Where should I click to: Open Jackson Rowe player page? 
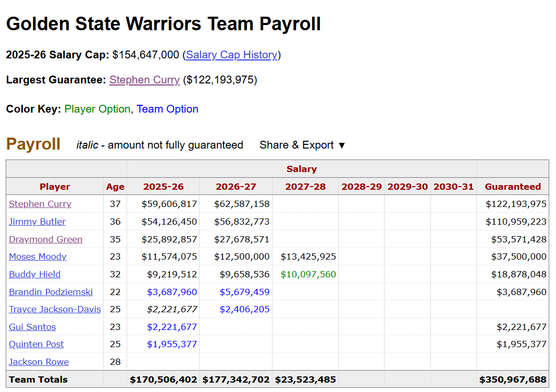click(39, 362)
